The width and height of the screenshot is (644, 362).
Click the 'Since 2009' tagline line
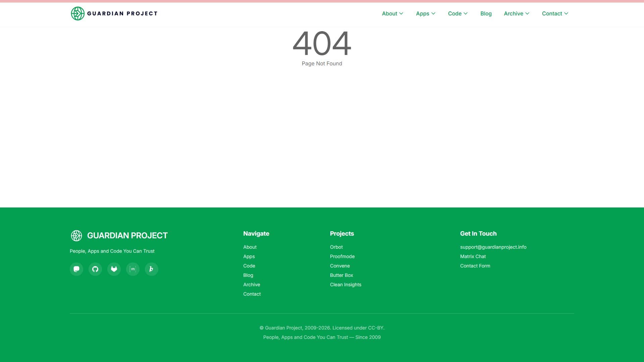[322, 337]
